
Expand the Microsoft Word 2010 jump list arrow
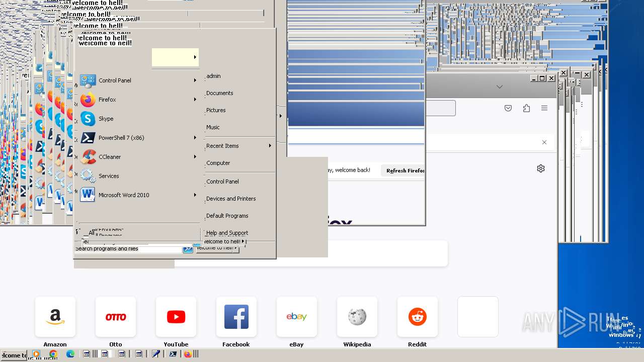point(195,195)
